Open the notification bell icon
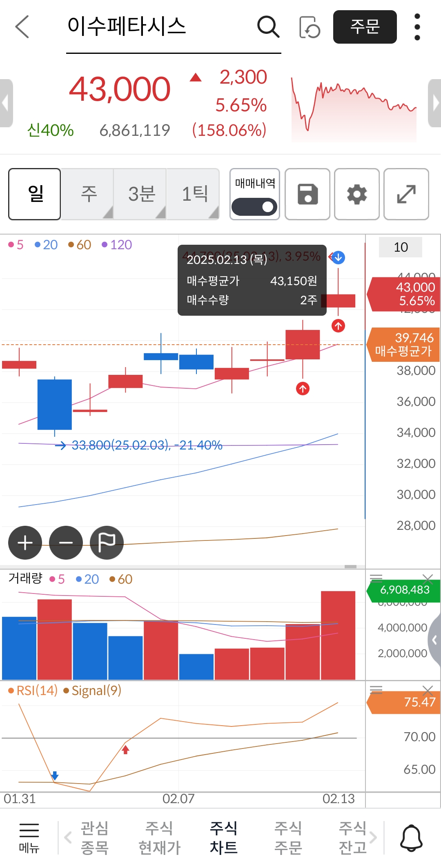This screenshot has width=441, height=868. coord(411,839)
